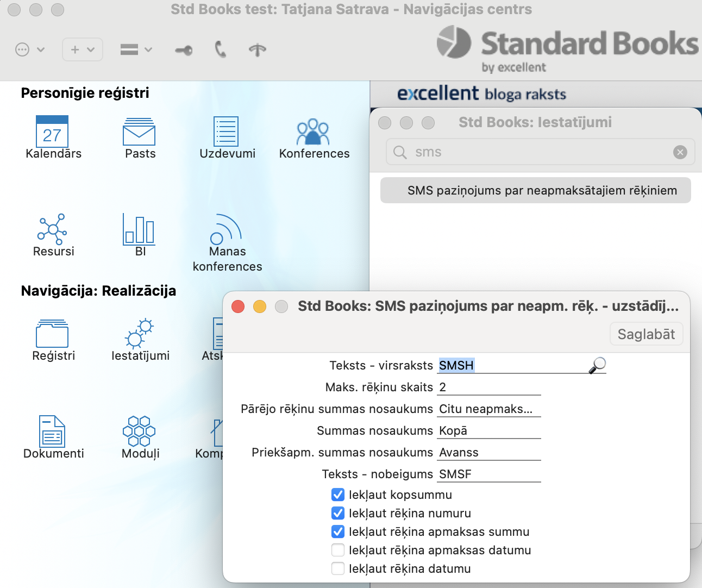Click the umbrella-shaped toolbar icon
The image size is (702, 588).
[258, 50]
